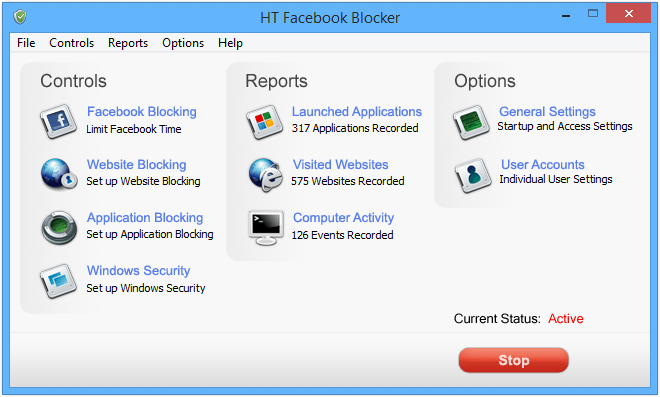Screen dimensions: 660x397
Task: Open the Visited Websites link
Action: point(341,165)
